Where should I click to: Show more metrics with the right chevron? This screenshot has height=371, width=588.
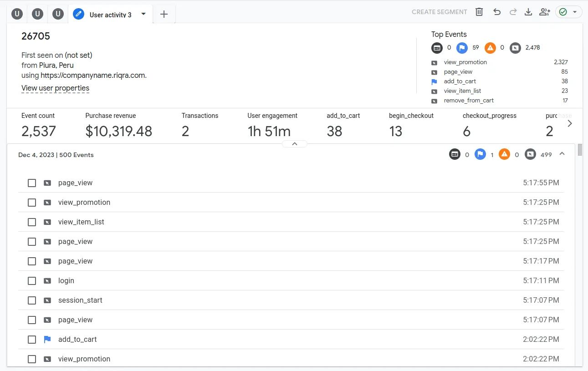[570, 123]
